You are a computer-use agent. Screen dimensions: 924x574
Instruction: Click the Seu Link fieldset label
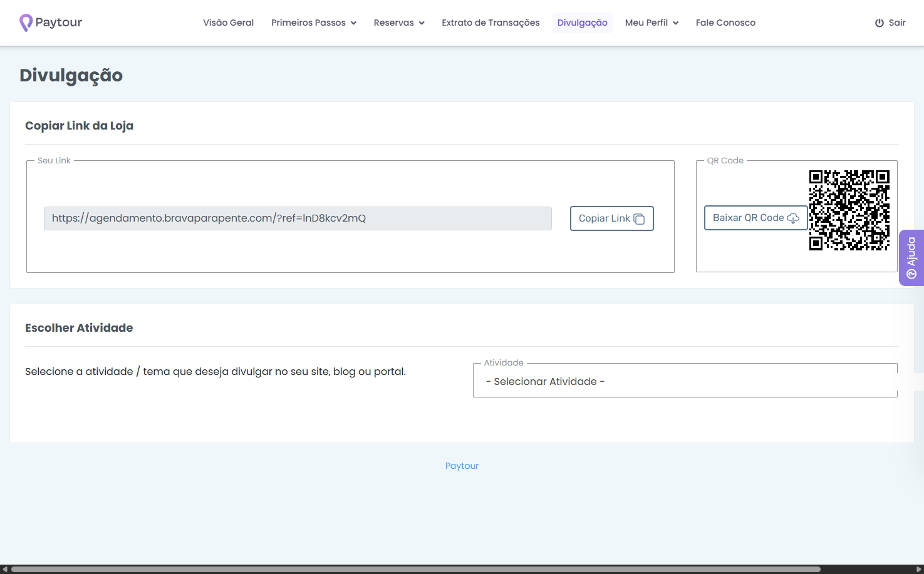(x=54, y=161)
